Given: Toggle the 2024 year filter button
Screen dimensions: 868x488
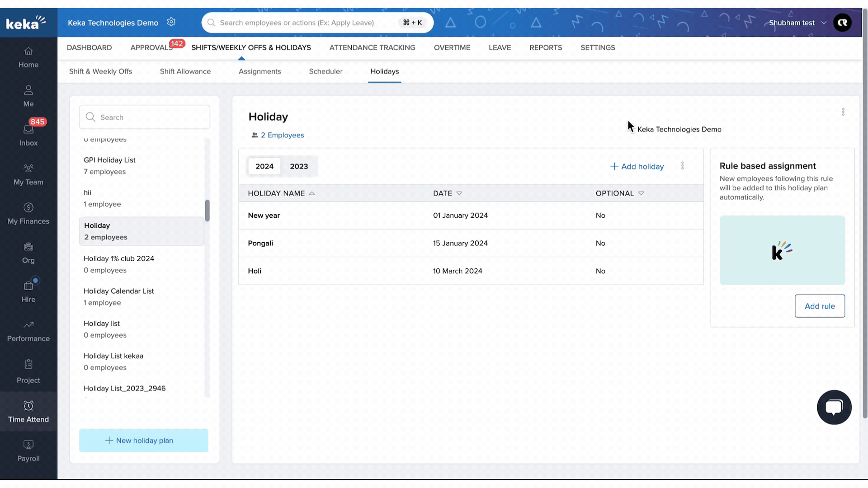Looking at the screenshot, I should coord(264,166).
